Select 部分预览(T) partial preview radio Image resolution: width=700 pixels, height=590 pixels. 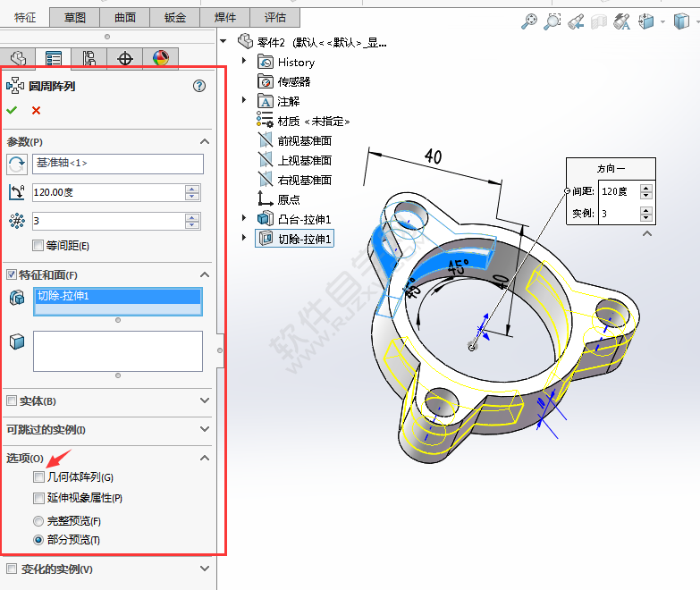pyautogui.click(x=38, y=540)
